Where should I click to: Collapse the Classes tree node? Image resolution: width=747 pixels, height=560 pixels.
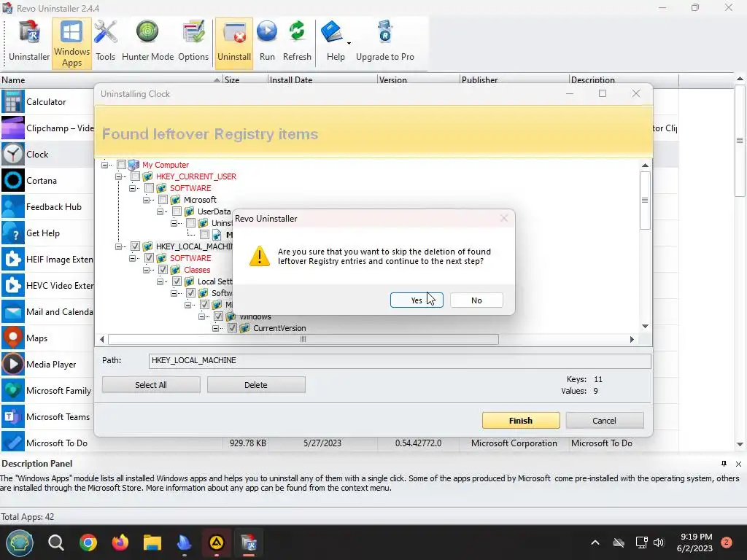click(x=146, y=270)
